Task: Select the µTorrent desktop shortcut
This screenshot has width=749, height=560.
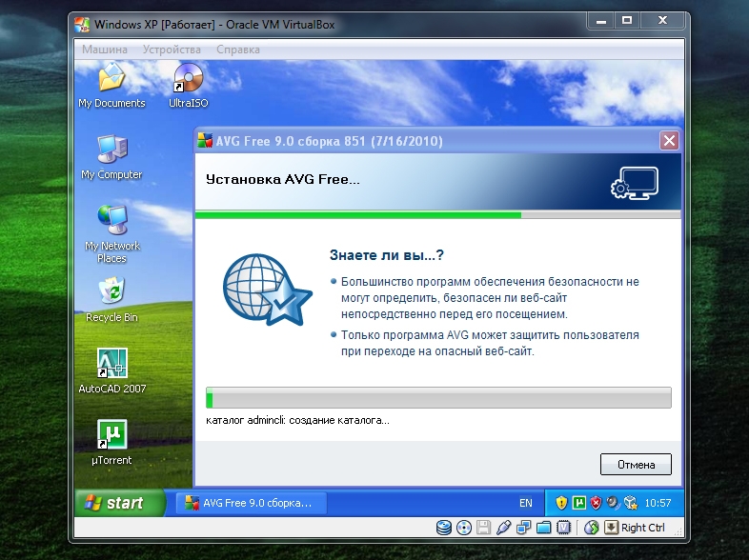Action: tap(111, 435)
